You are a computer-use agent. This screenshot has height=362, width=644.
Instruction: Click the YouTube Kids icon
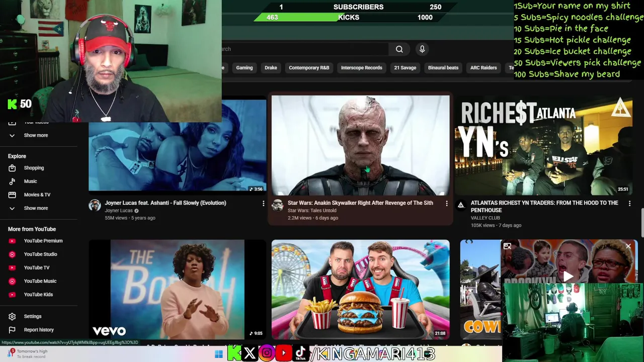coord(12,295)
